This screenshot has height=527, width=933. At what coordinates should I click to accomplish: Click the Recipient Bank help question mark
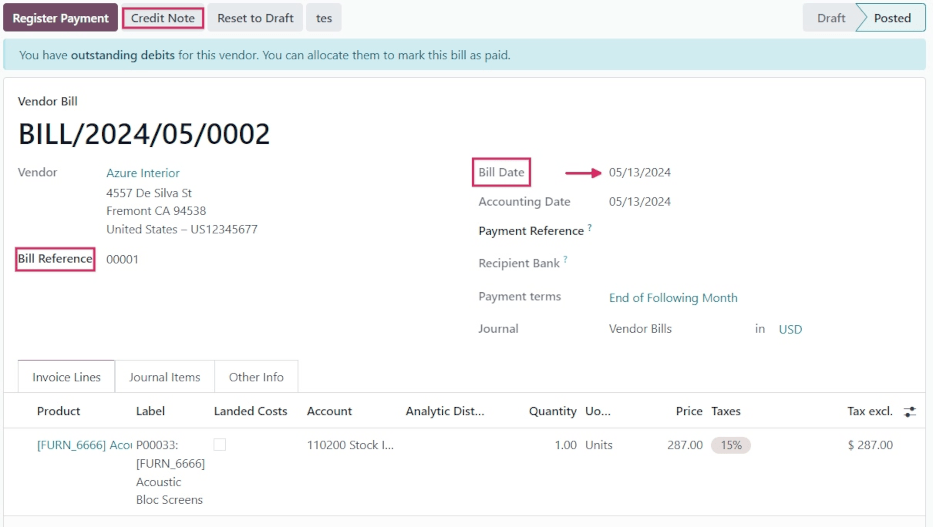tap(566, 261)
